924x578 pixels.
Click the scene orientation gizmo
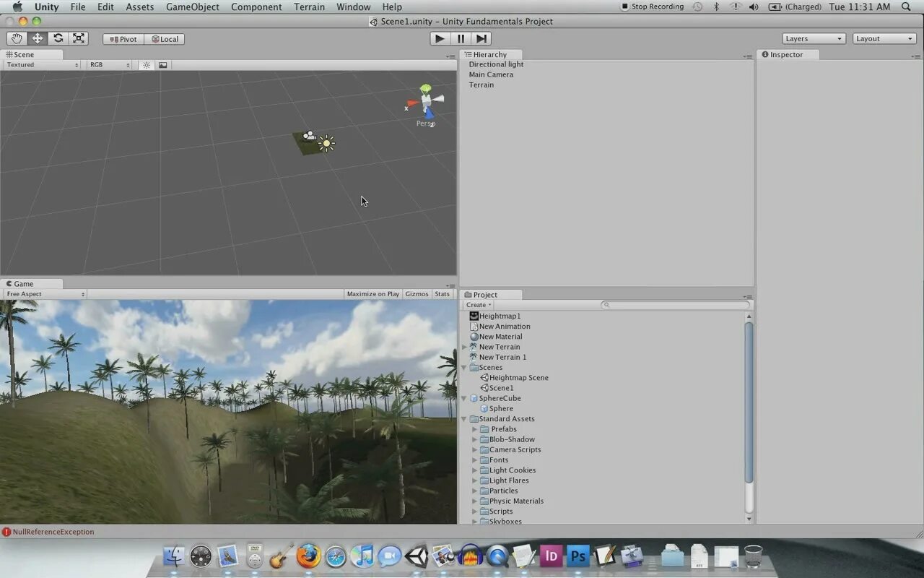(x=425, y=103)
